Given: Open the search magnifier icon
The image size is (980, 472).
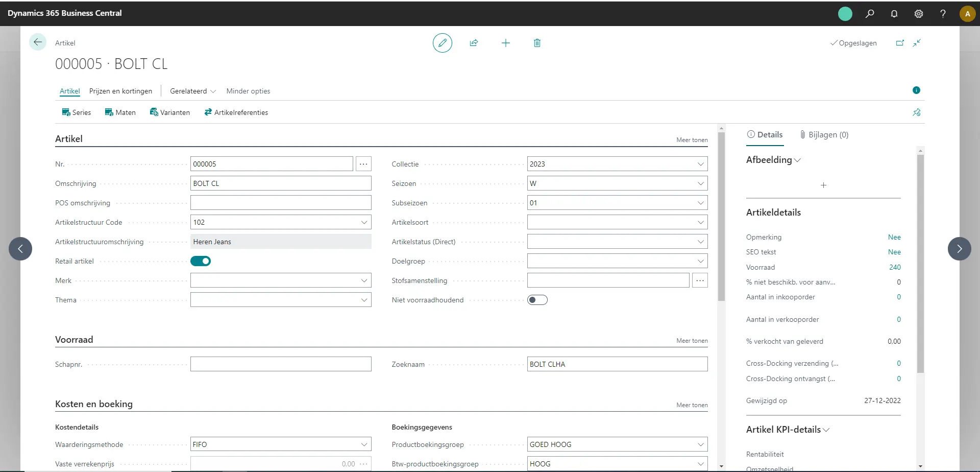Looking at the screenshot, I should (870, 14).
